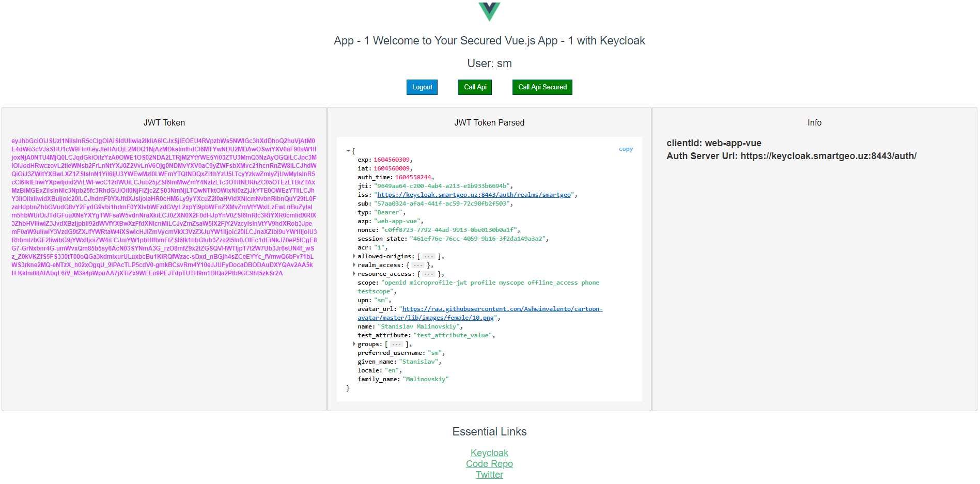Screen dimensions: 980x484
Task: Click the acr "1" value
Action: [379, 247]
